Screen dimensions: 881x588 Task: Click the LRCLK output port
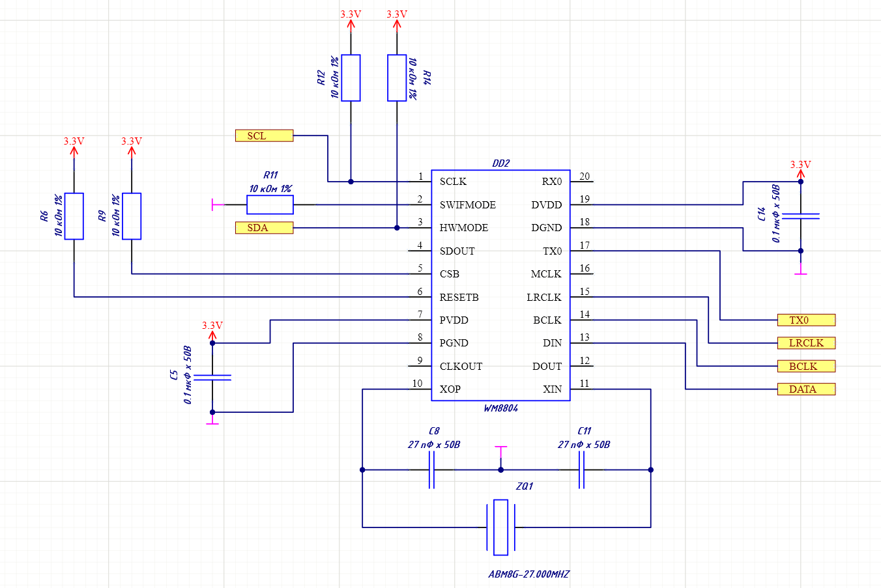tap(806, 343)
